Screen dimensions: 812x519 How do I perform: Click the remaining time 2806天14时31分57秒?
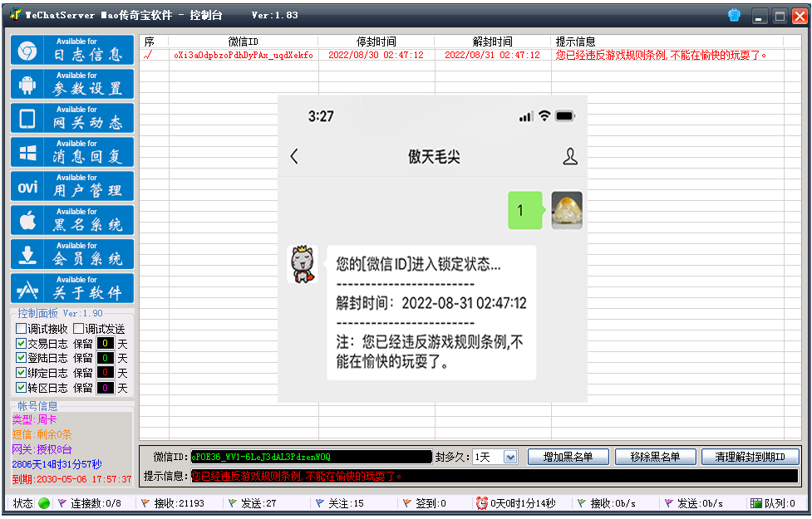point(57,464)
